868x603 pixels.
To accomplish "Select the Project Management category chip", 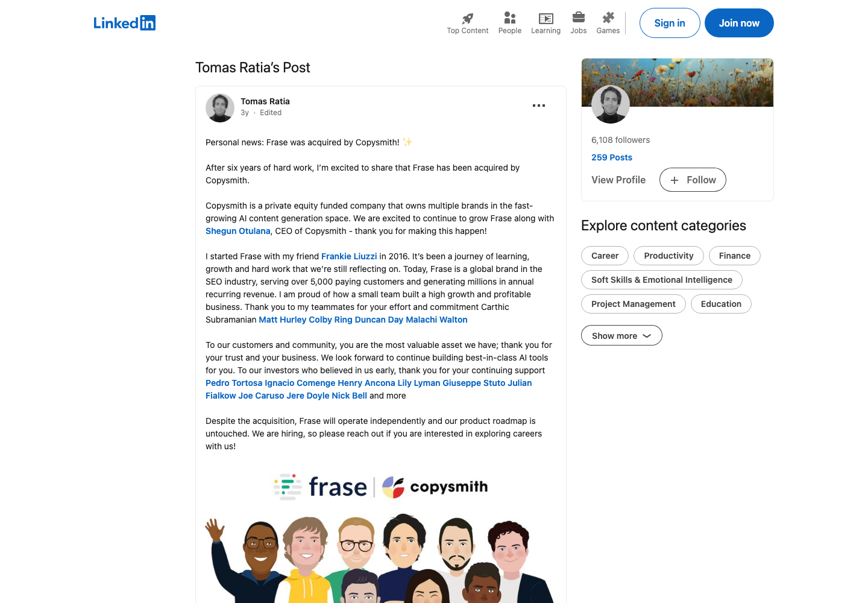I will pos(634,304).
